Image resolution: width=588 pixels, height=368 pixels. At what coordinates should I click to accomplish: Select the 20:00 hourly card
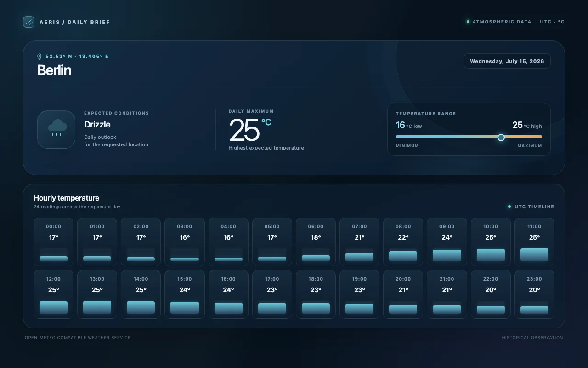[x=403, y=294]
